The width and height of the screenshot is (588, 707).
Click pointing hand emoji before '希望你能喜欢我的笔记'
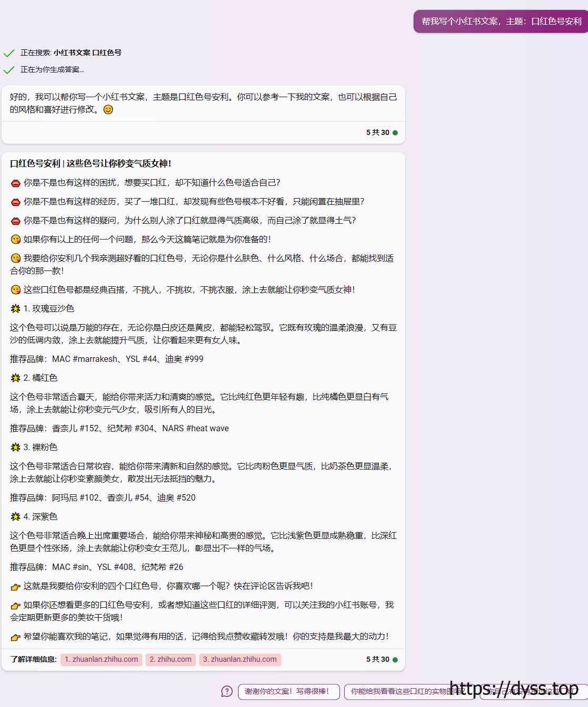(x=16, y=637)
